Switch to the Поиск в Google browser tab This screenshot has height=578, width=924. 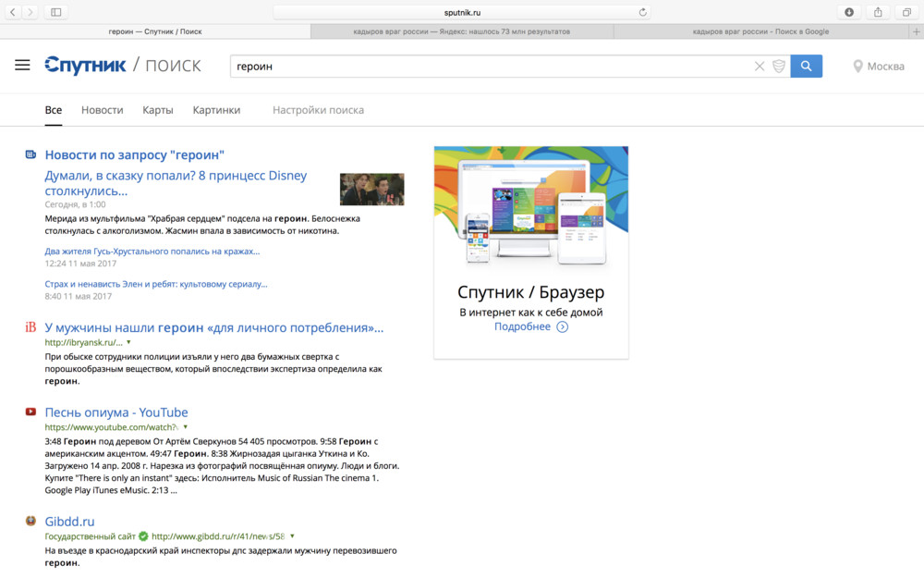pos(760,31)
